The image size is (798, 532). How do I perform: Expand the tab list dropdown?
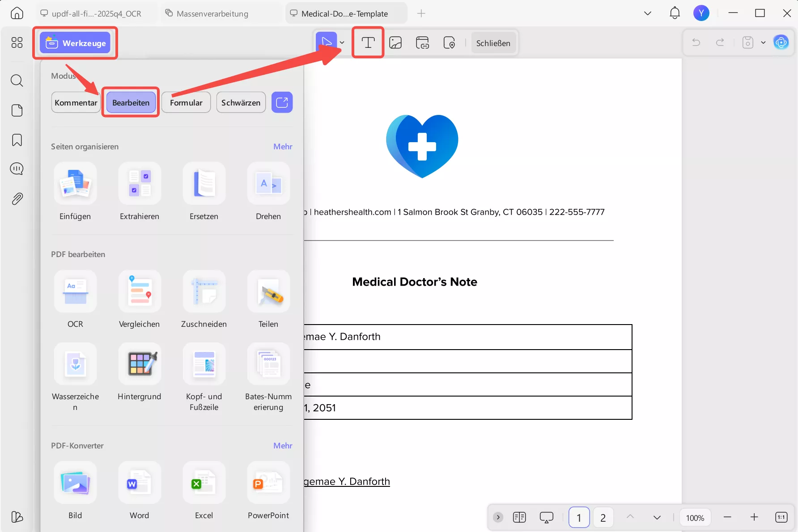click(647, 13)
